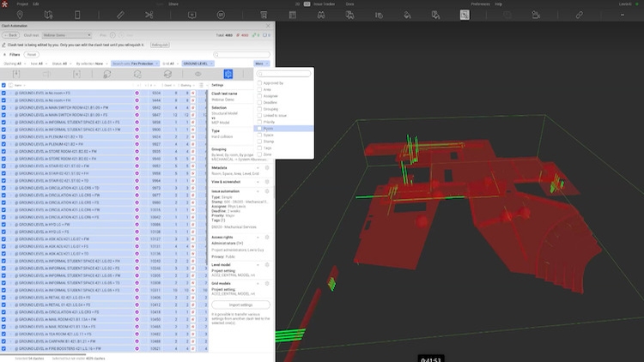The image size is (644, 362).
Task: Open the blue settings gear tab
Action: point(228,75)
